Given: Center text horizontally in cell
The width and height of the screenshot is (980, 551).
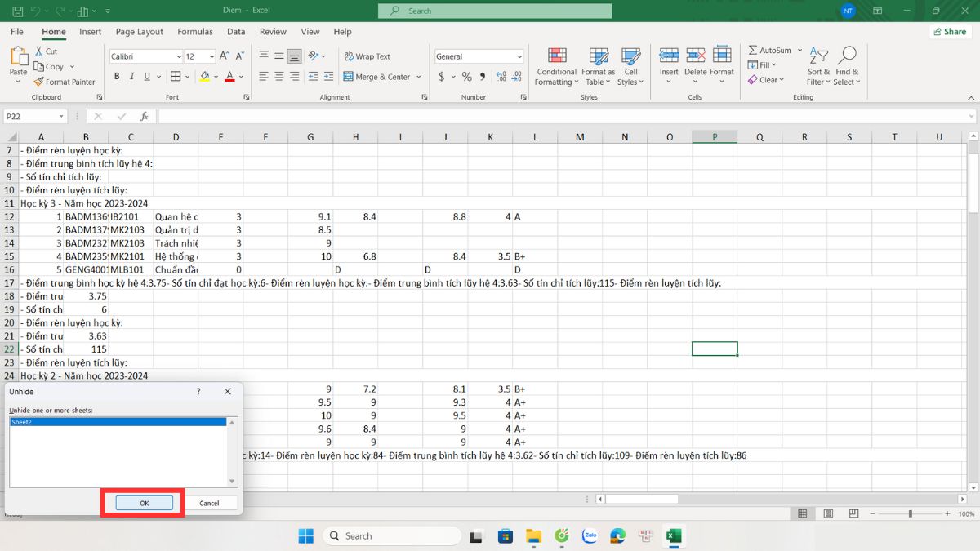Looking at the screenshot, I should point(279,77).
